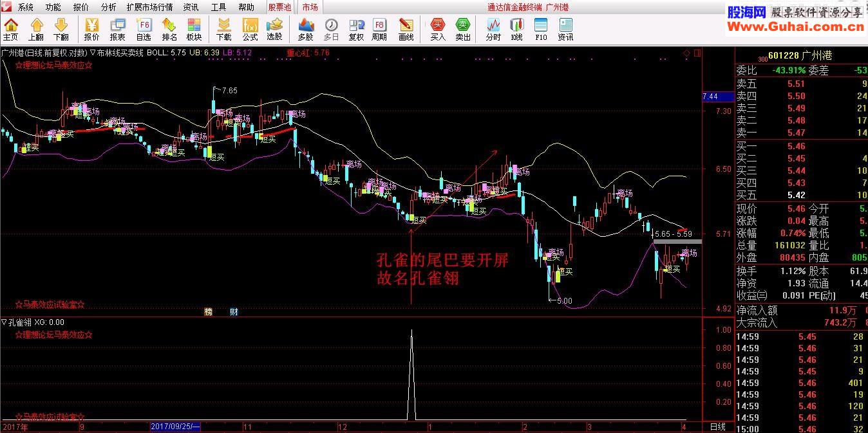Click the red rectangle icon at chart top-right
This screenshot has height=433, width=868.
(697, 53)
